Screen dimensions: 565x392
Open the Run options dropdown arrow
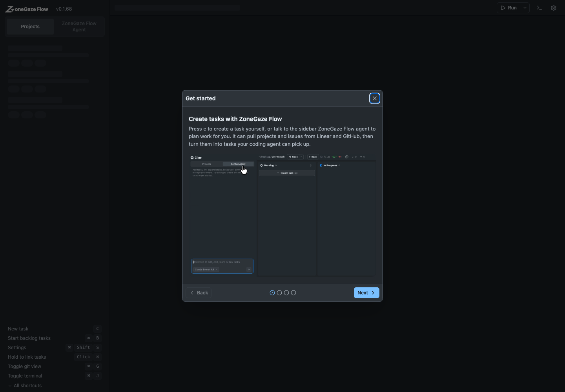(x=525, y=8)
